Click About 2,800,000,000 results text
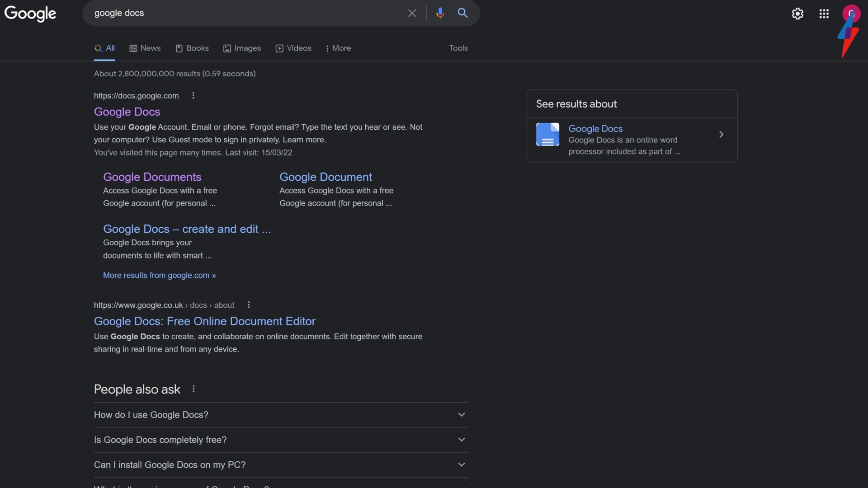The height and width of the screenshot is (488, 868). point(175,73)
